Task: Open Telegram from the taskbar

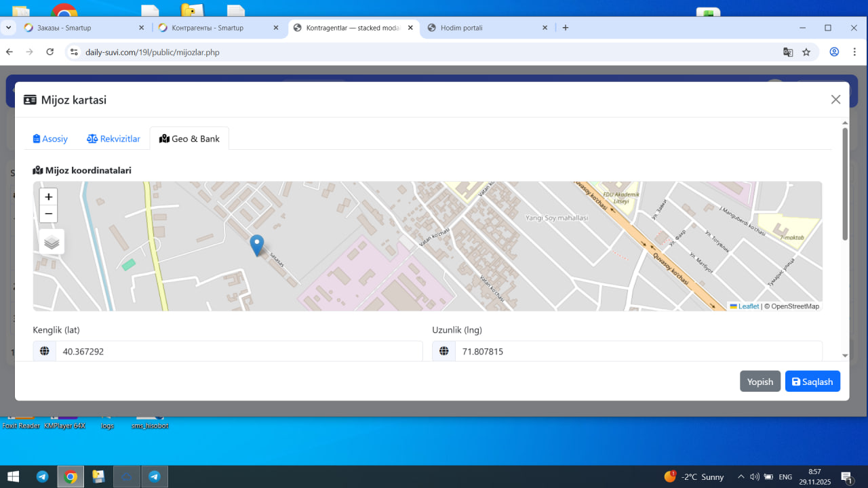Action: 42,476
